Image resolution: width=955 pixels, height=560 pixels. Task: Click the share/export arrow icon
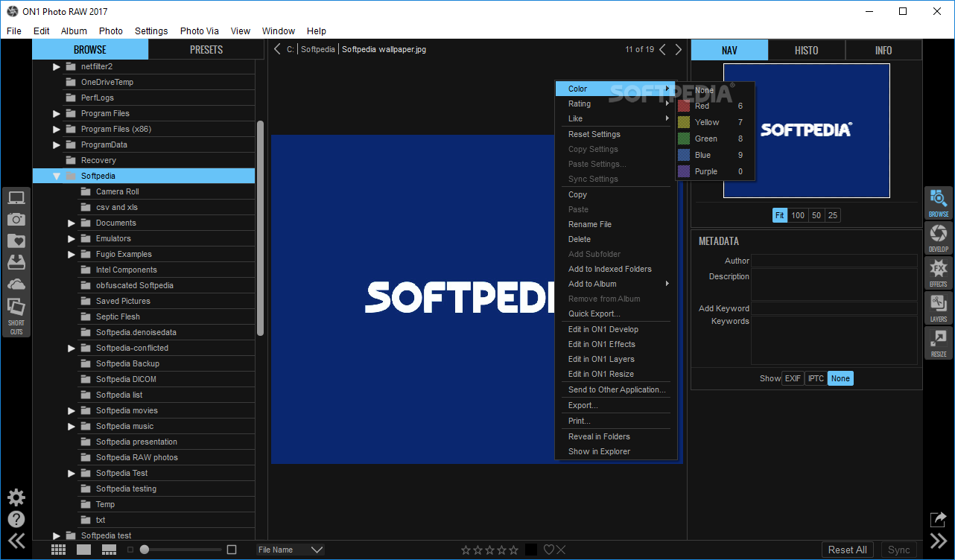(x=939, y=519)
